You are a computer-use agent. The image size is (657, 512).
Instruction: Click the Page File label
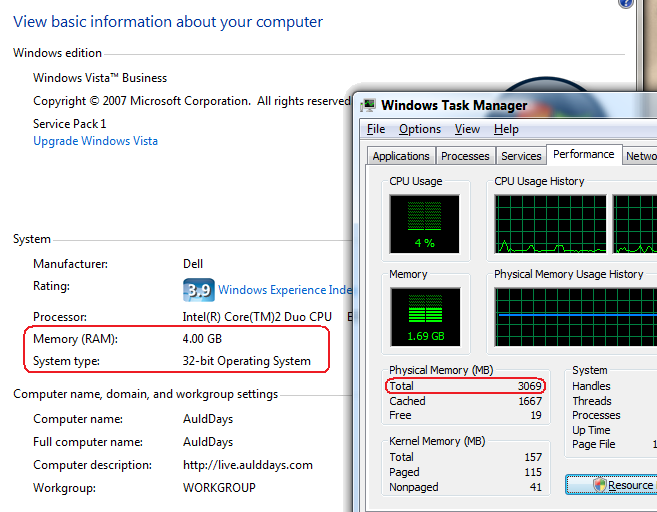point(594,444)
